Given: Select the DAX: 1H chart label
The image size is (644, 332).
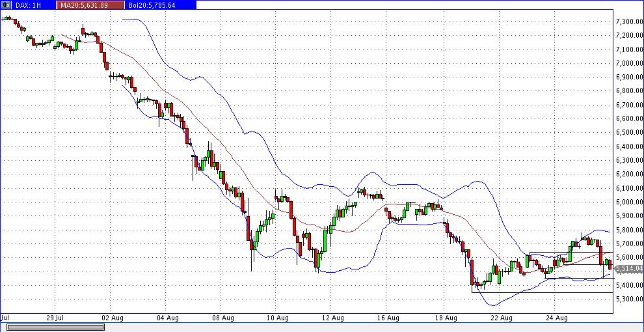Looking at the screenshot, I should pyautogui.click(x=29, y=5).
